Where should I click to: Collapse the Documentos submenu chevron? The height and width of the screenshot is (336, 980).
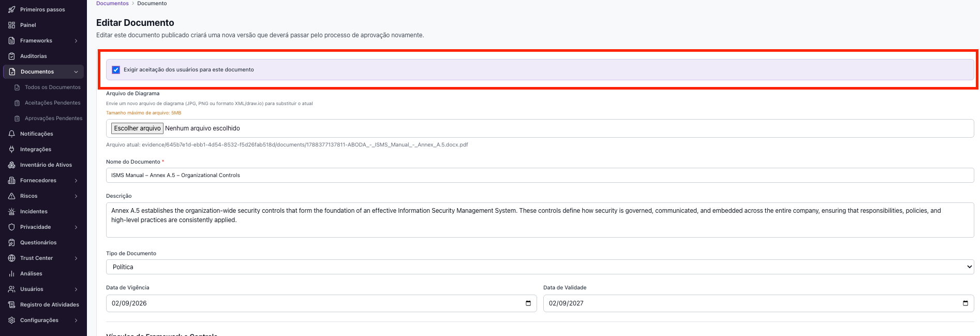click(76, 72)
